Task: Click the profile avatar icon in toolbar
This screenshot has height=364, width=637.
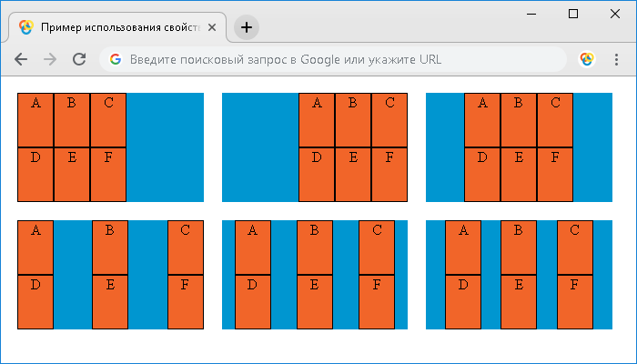Action: (587, 59)
